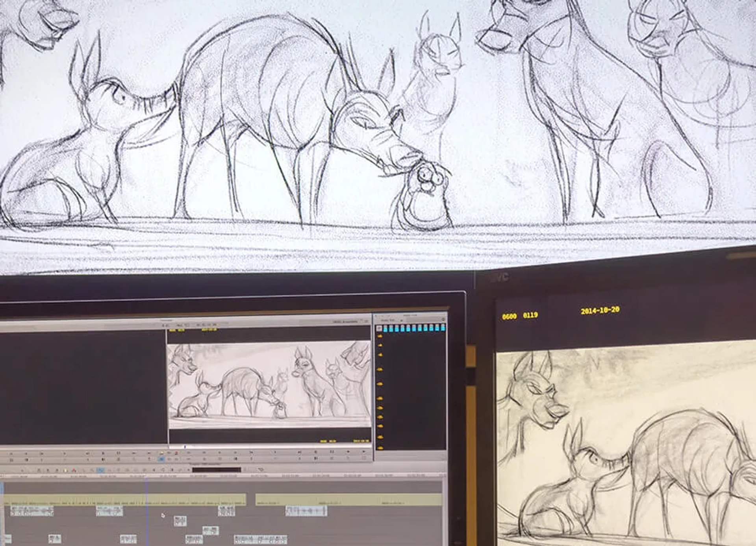
Task: Click the '2014-10-20' date burn-in on JVC monitor
Action: click(600, 311)
